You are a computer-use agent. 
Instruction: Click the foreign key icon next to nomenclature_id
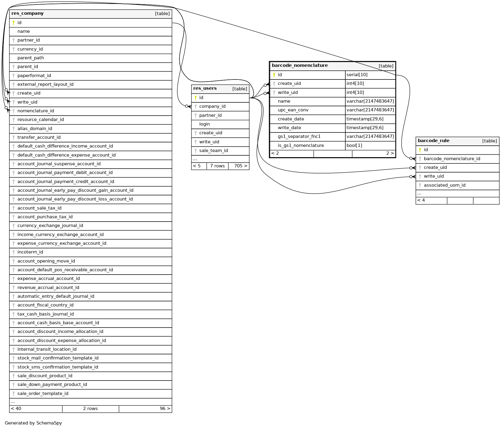click(14, 111)
